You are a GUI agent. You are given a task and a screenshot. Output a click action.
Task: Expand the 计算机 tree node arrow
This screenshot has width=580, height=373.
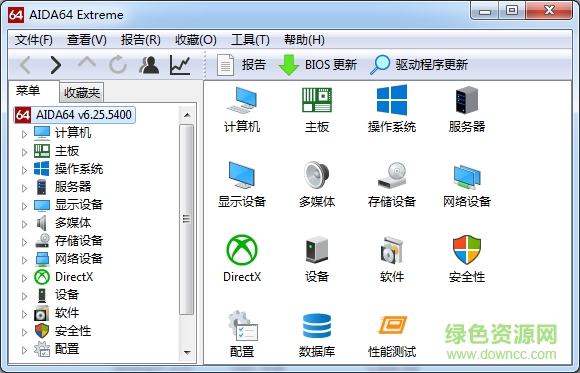(24, 134)
